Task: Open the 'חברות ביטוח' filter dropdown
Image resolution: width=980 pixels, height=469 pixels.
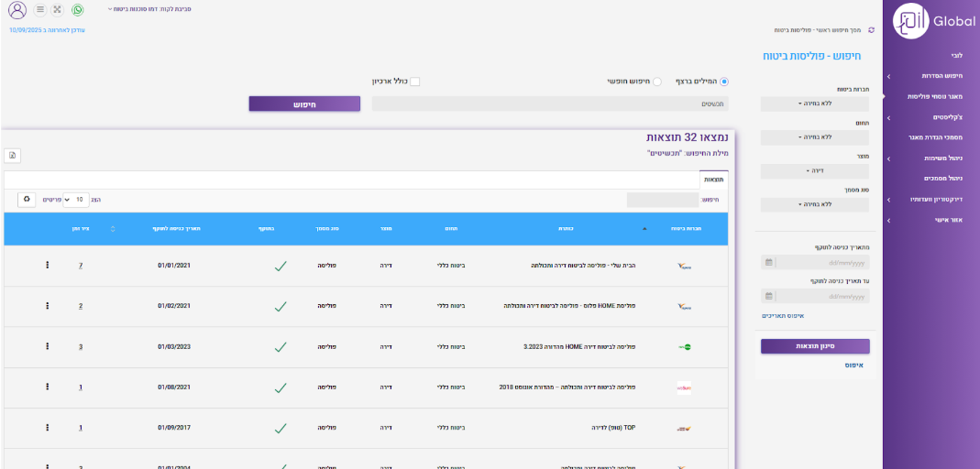Action: [x=815, y=104]
